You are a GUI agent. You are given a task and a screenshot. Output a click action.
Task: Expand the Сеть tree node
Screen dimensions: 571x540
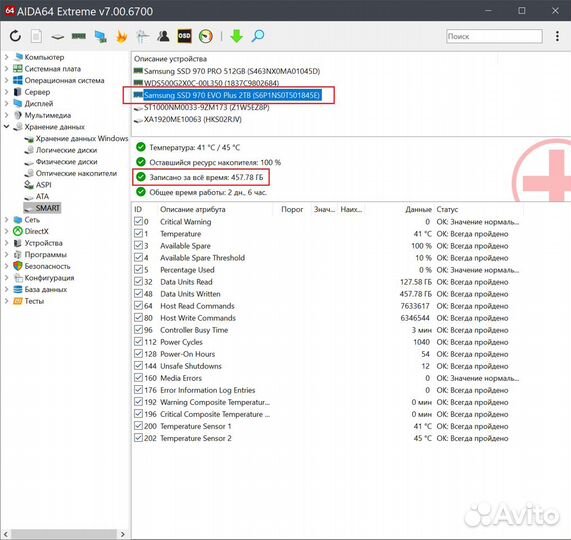(x=6, y=220)
